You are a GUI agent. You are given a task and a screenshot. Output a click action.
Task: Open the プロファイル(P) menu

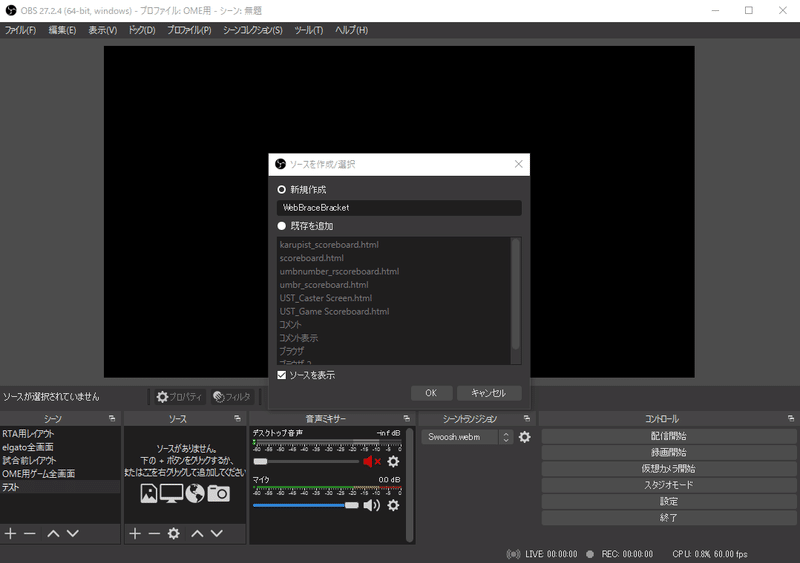click(189, 30)
